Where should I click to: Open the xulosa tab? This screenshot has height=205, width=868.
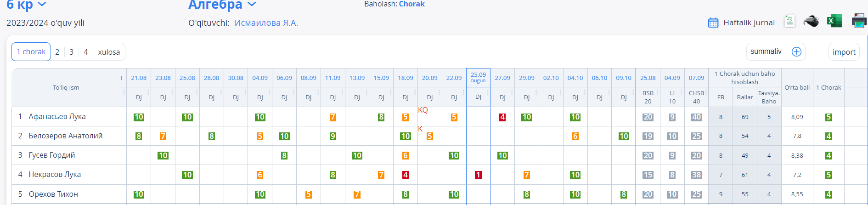click(x=109, y=52)
